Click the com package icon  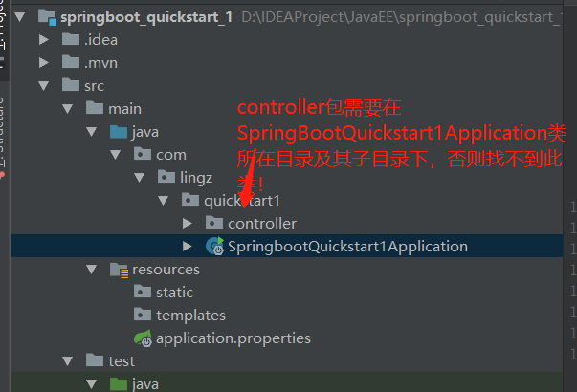coord(143,154)
